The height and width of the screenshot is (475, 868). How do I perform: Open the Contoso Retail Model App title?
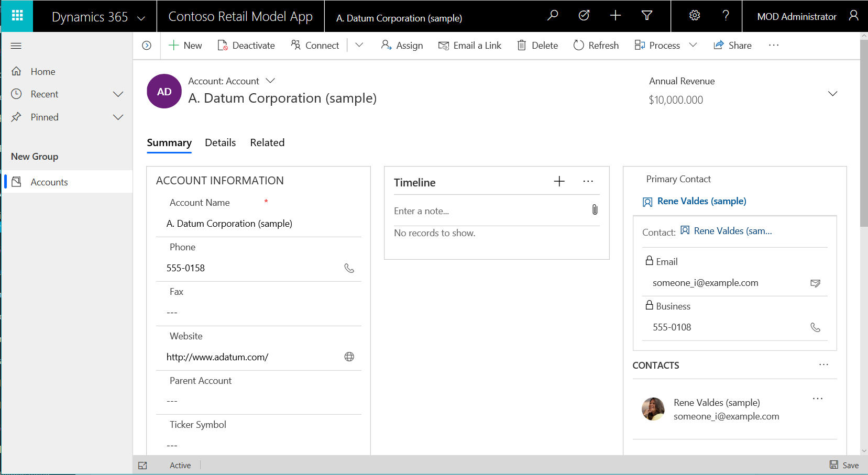coord(240,17)
